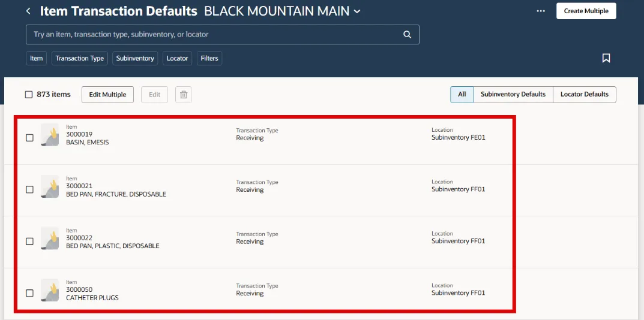Switch to Subinventory Defaults tab
This screenshot has height=320, width=644.
pos(513,94)
